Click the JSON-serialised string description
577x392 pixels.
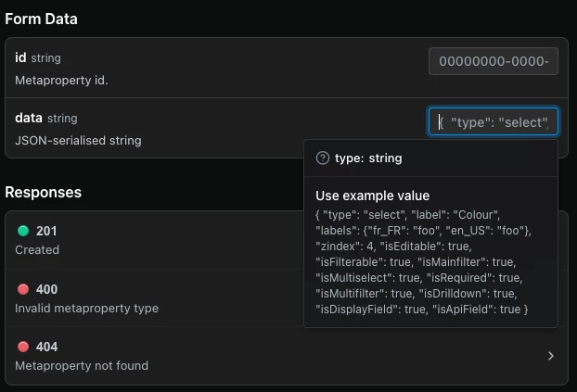click(78, 141)
